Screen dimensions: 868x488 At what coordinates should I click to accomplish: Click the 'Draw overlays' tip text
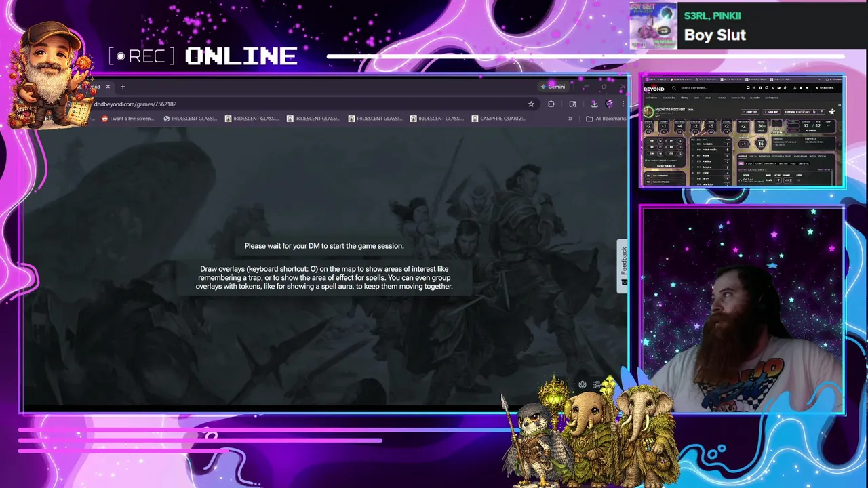pyautogui.click(x=324, y=278)
